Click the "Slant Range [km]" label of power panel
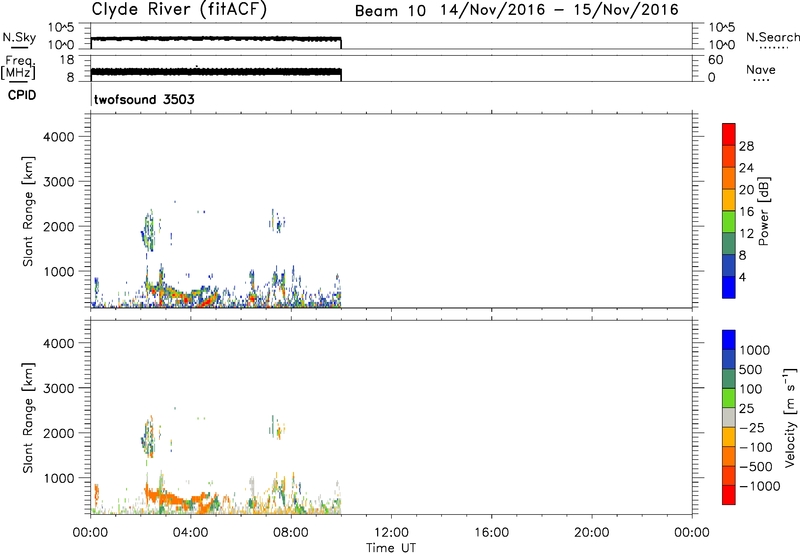Screen dimensions: 800x554 [28, 212]
